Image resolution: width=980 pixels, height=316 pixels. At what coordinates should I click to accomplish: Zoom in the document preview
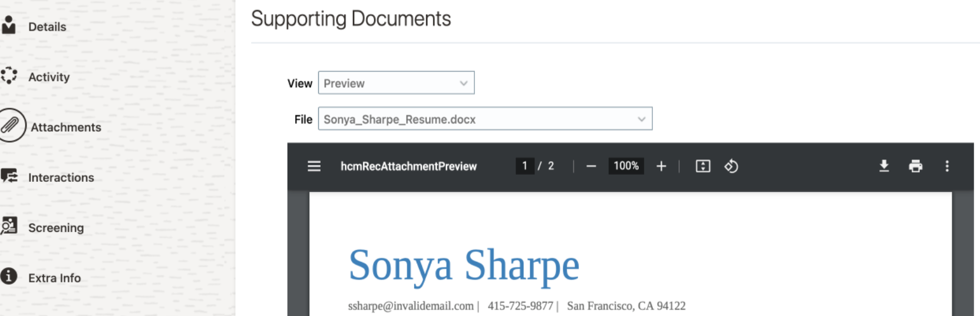[x=661, y=167]
